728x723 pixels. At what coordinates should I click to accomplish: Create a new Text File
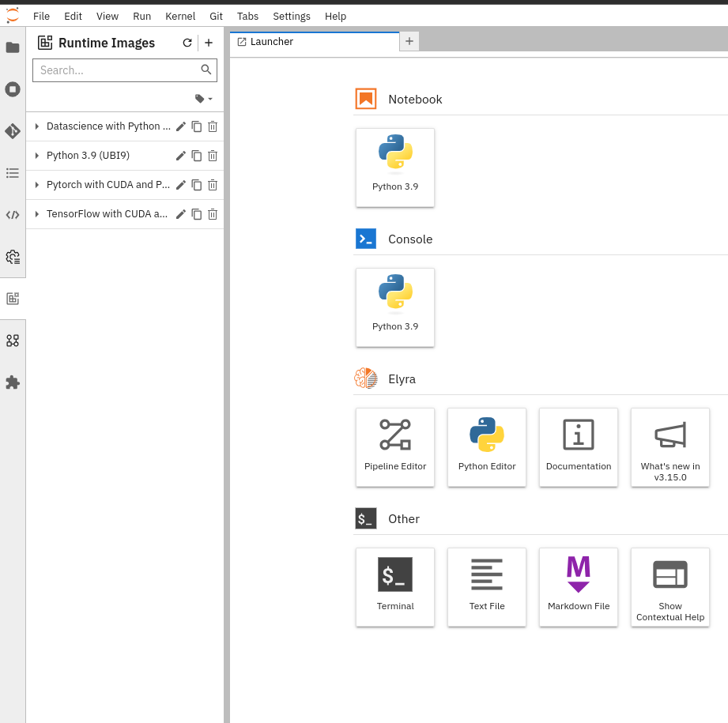[x=487, y=587]
